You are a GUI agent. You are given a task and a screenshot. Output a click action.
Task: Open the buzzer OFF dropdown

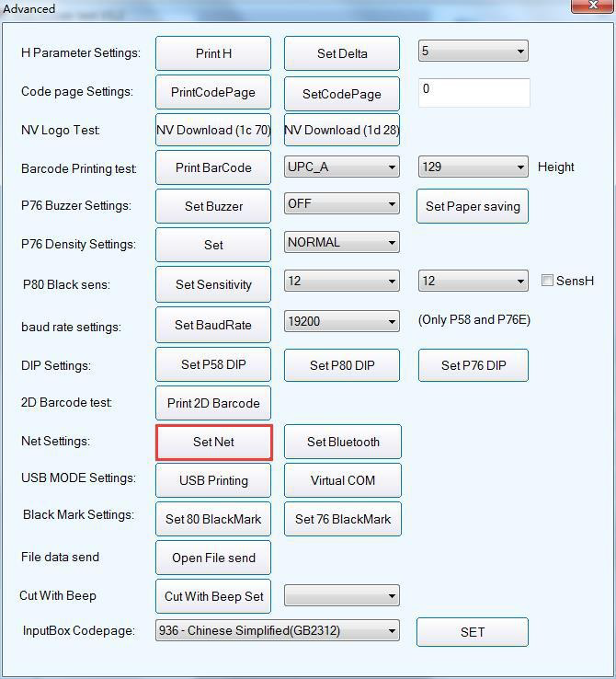click(x=342, y=204)
